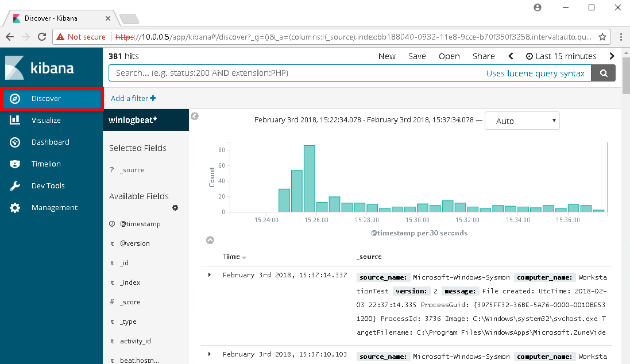The height and width of the screenshot is (364, 630).
Task: Select the _index available field
Action: pyautogui.click(x=130, y=282)
